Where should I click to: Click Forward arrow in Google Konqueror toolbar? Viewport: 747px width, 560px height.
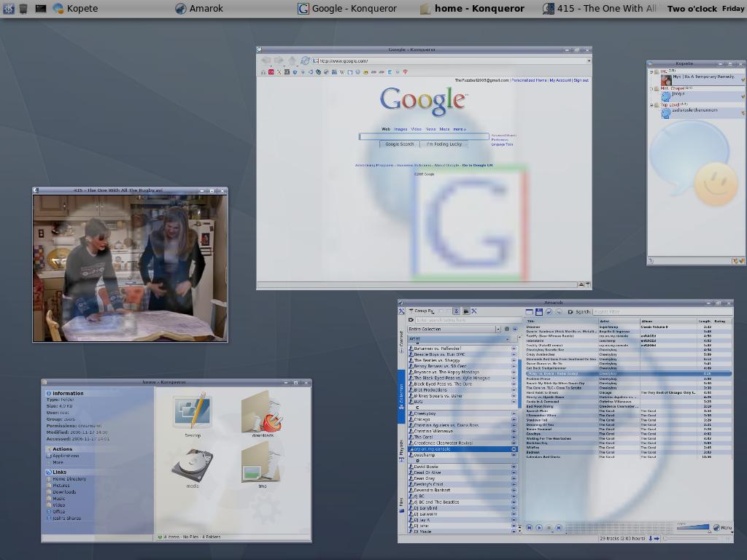pyautogui.click(x=279, y=61)
